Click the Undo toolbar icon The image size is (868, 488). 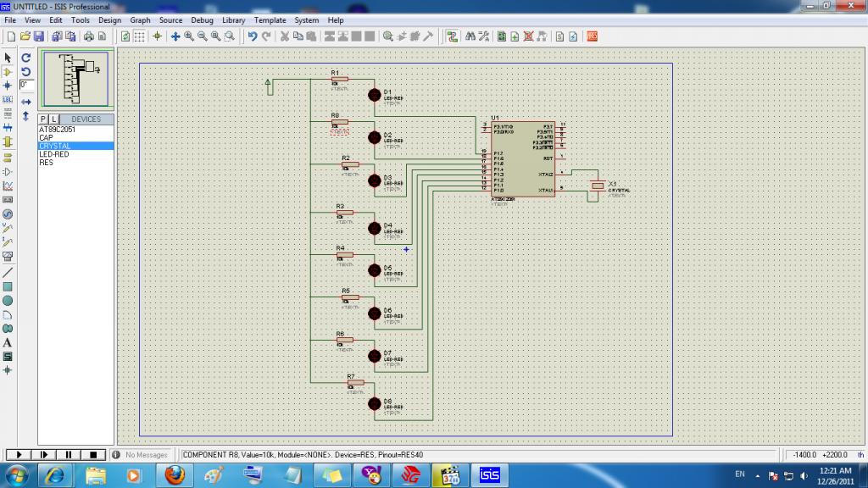tap(252, 36)
